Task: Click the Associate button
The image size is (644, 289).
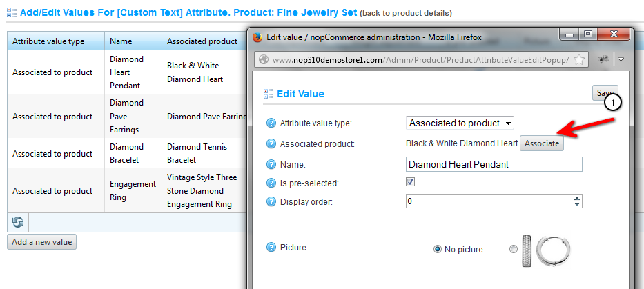Action: pyautogui.click(x=542, y=143)
